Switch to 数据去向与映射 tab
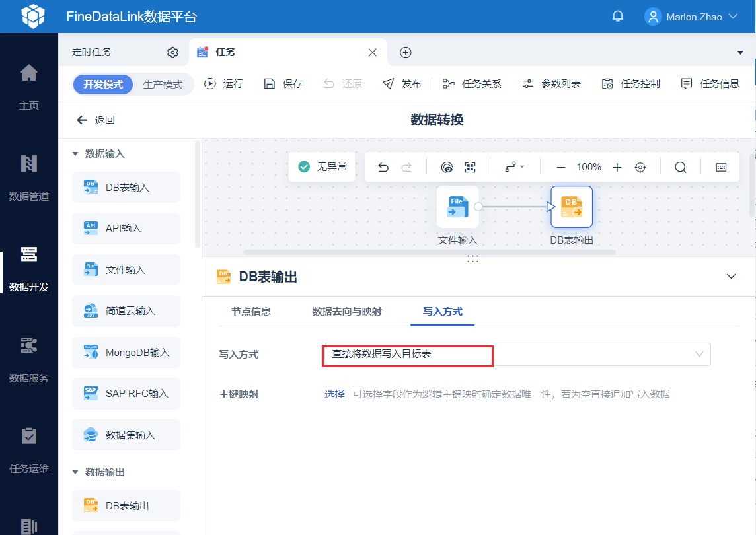 pos(347,312)
